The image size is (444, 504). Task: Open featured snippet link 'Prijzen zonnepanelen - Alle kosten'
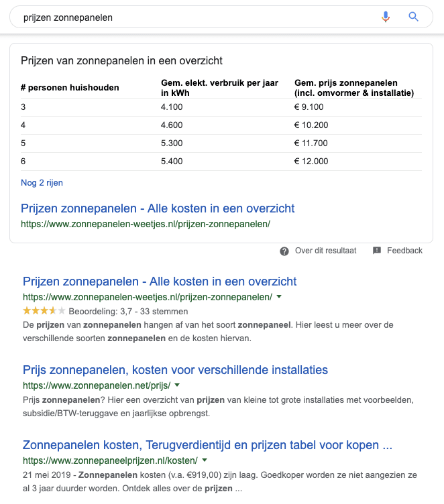tap(158, 208)
